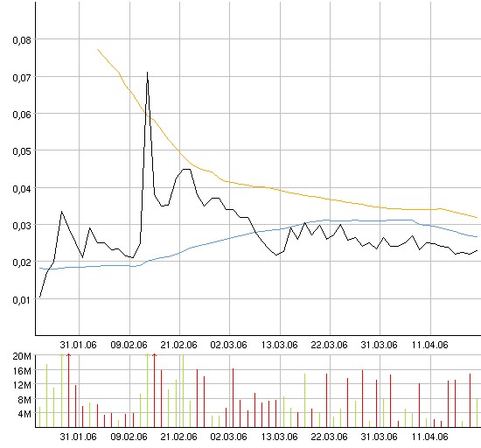Click the black line's peak before 31.01.06
Image resolution: width=481 pixels, height=448 pixels.
[x=62, y=212]
